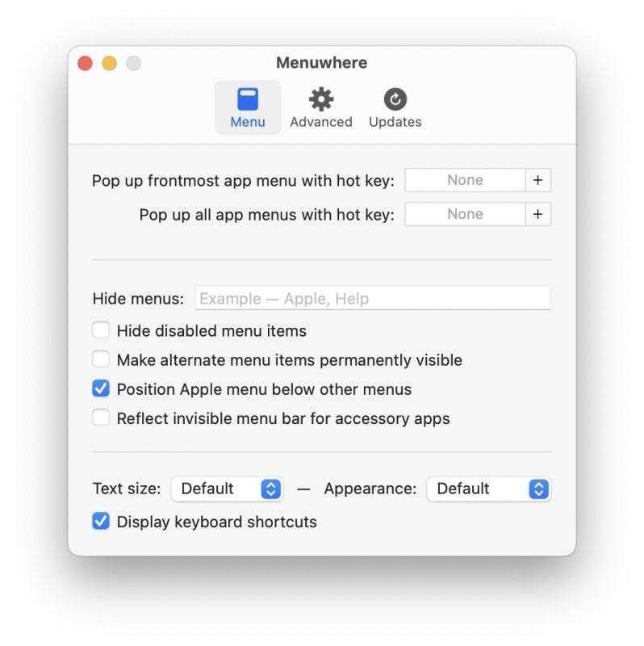Click the 'Appearance:' label
Viewport: 644px width, 646px height.
point(370,489)
